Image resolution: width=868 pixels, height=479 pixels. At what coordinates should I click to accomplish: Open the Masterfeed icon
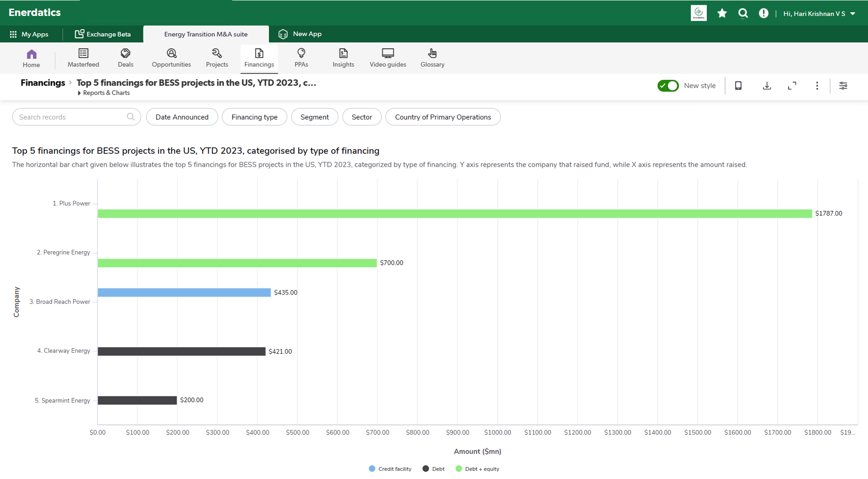point(83,53)
